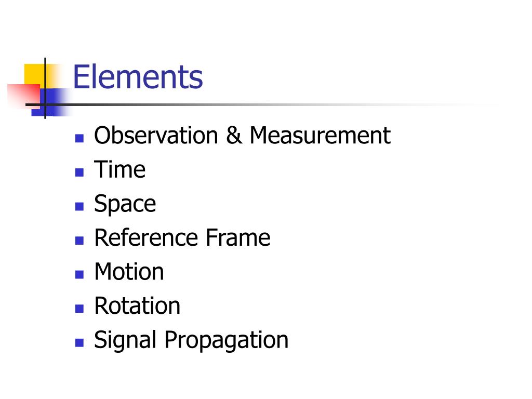Select the Signal Propagation bullet text
The height and width of the screenshot is (399, 532).
pyautogui.click(x=191, y=340)
